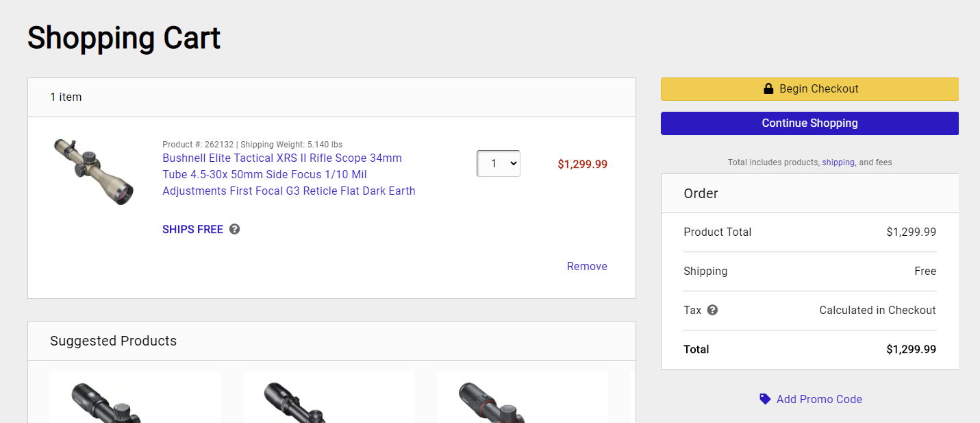This screenshot has width=980, height=423.
Task: Click the Begin Checkout button
Action: (x=809, y=89)
